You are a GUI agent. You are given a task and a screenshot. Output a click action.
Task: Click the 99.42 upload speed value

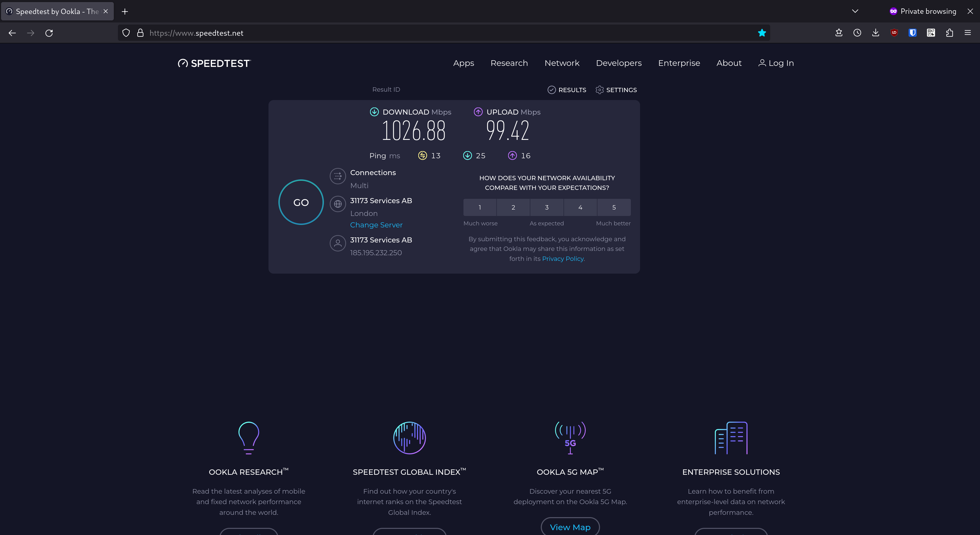508,130
